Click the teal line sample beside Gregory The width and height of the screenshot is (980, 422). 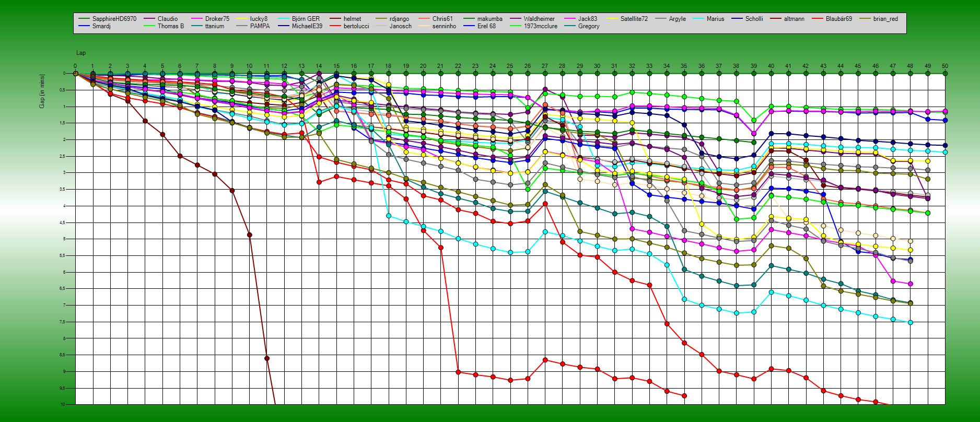point(570,26)
